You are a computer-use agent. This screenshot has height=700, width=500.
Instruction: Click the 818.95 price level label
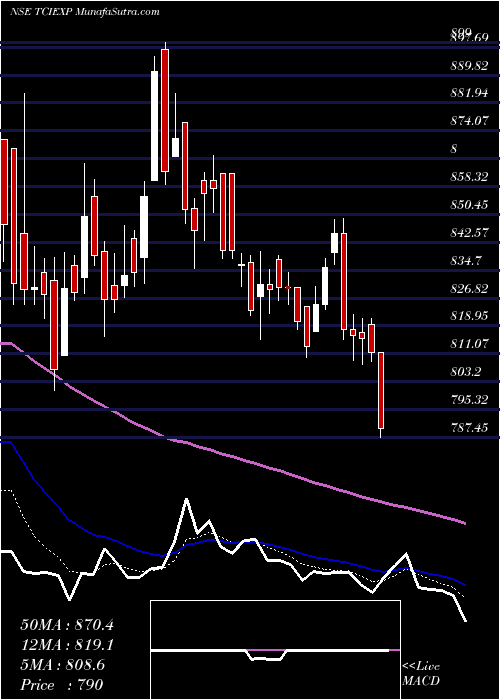tap(469, 316)
